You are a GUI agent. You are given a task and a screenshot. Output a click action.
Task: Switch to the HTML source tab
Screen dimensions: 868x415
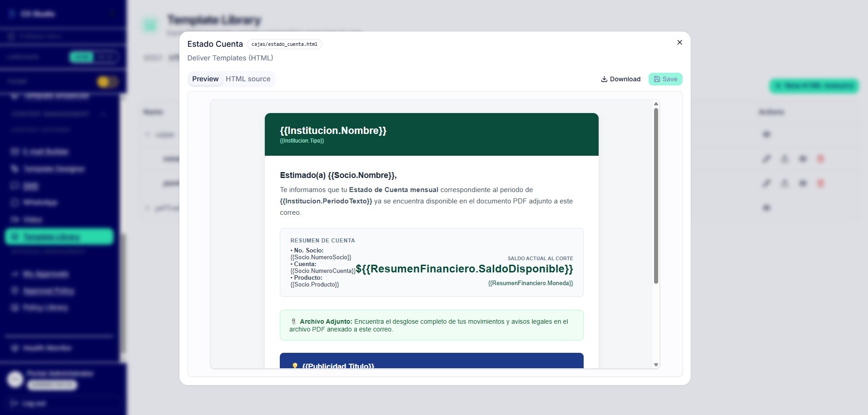[x=248, y=79]
